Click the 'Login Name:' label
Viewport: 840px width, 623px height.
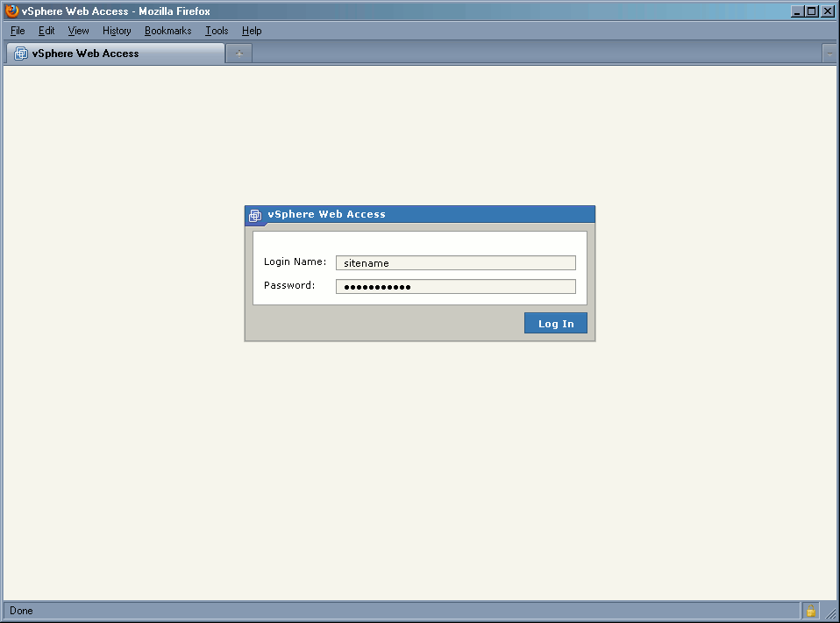(x=295, y=261)
